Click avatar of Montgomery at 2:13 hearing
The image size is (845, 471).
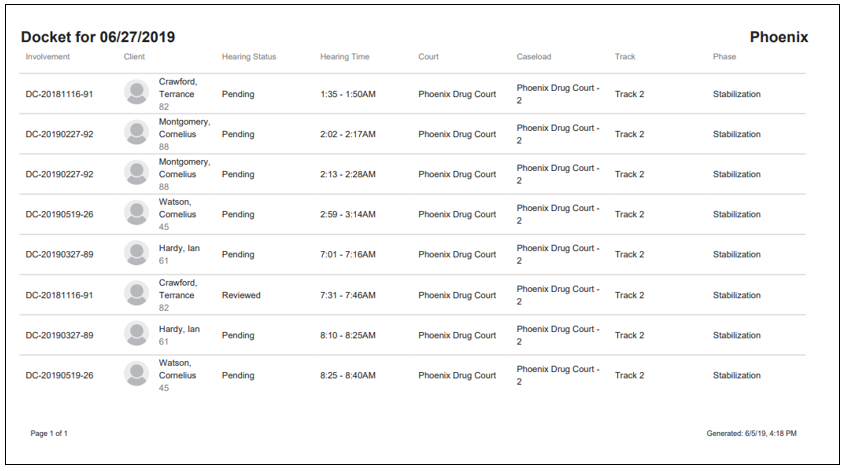[x=136, y=173]
